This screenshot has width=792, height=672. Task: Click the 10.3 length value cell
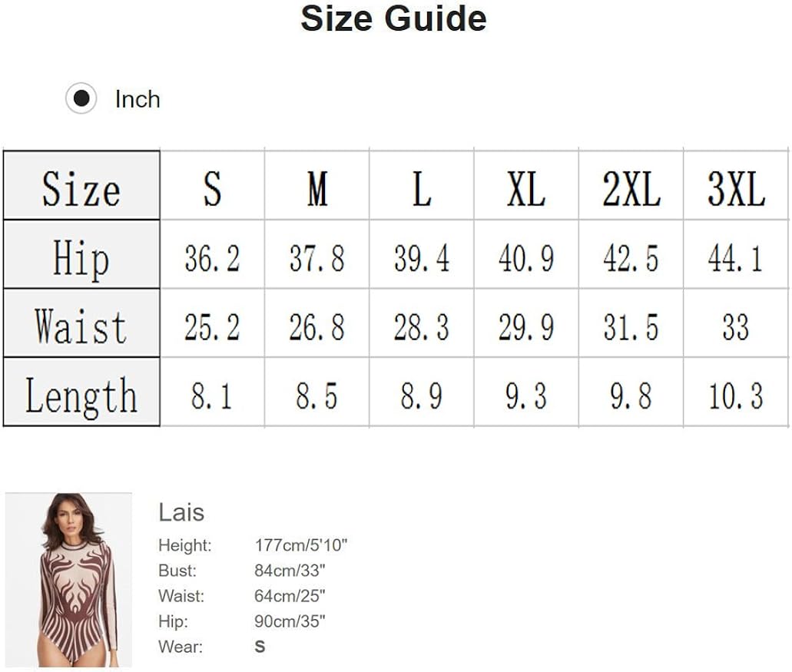click(736, 396)
